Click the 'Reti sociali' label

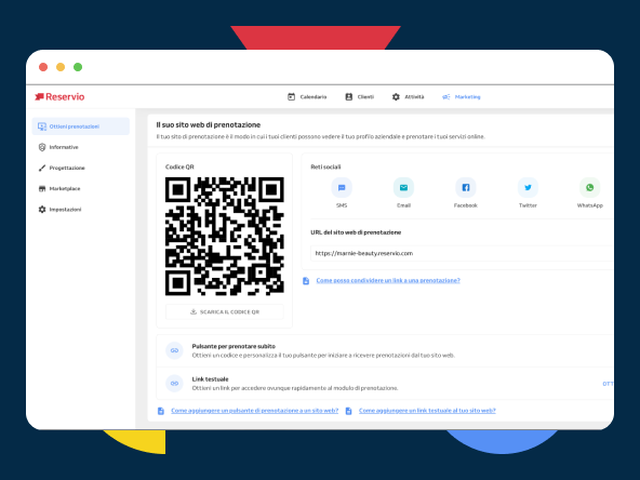pos(326,167)
